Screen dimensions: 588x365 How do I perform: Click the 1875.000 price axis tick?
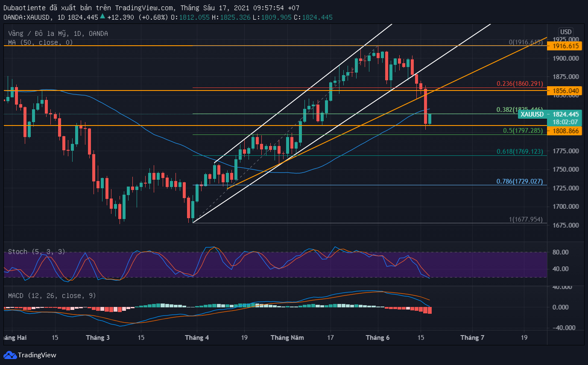pos(565,77)
